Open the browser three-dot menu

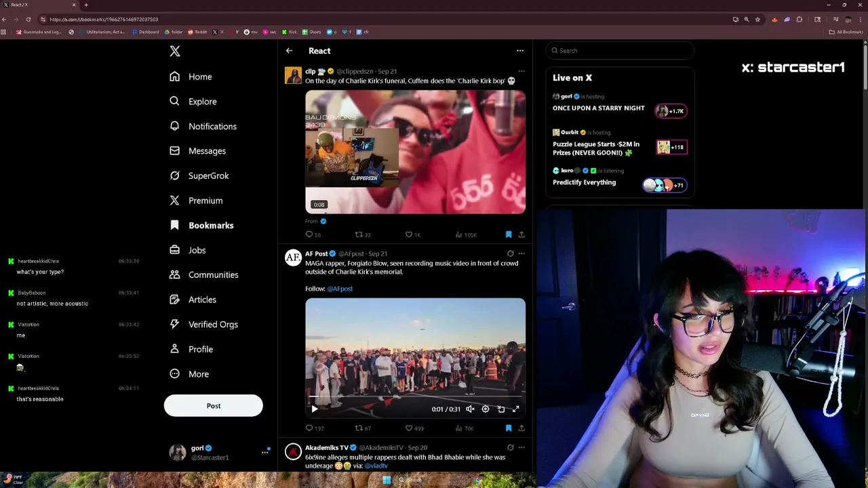(861, 20)
